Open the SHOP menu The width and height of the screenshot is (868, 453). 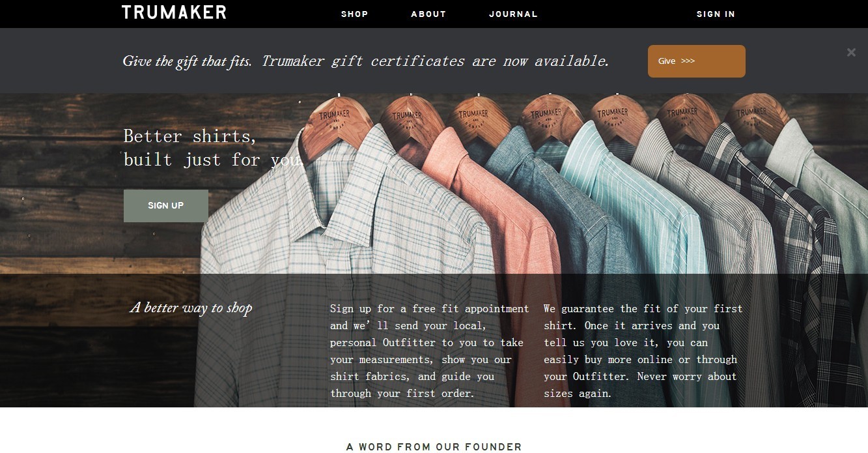click(355, 14)
